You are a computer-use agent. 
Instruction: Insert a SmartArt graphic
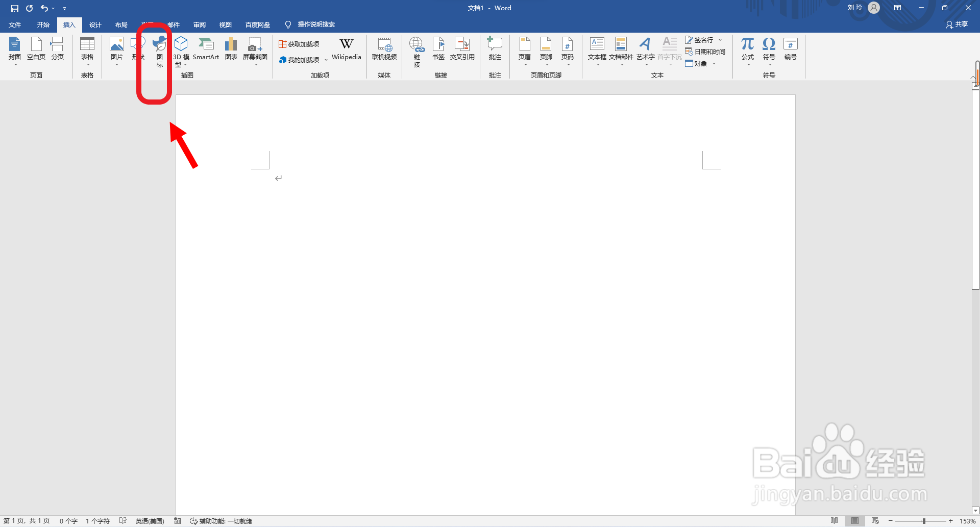point(206,49)
